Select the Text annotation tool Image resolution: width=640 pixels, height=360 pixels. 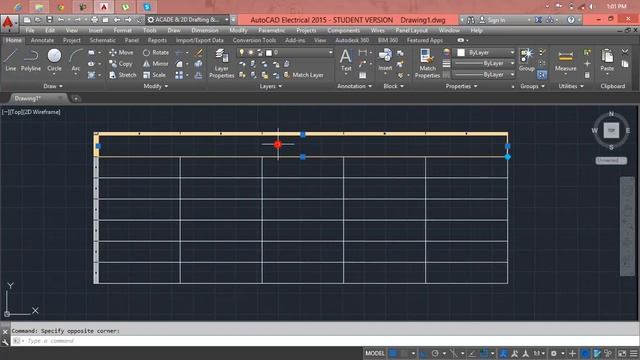click(346, 60)
